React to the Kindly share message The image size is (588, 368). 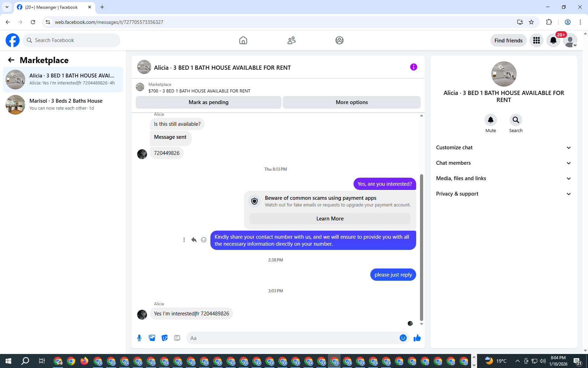[204, 240]
